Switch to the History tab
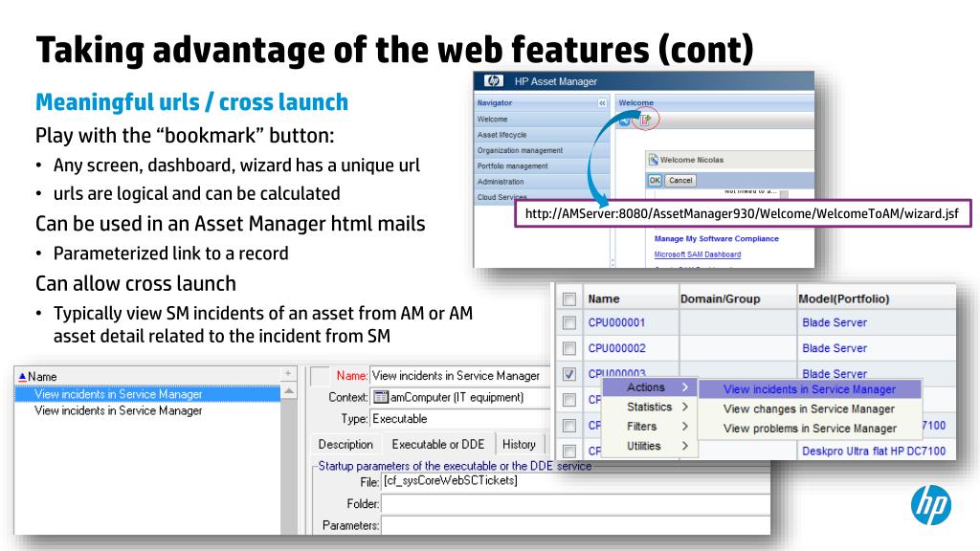Image resolution: width=980 pixels, height=551 pixels. [x=519, y=444]
